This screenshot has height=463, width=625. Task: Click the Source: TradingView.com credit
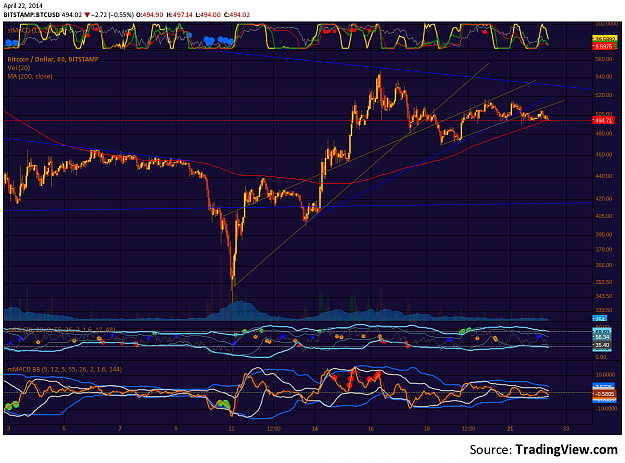(x=543, y=449)
